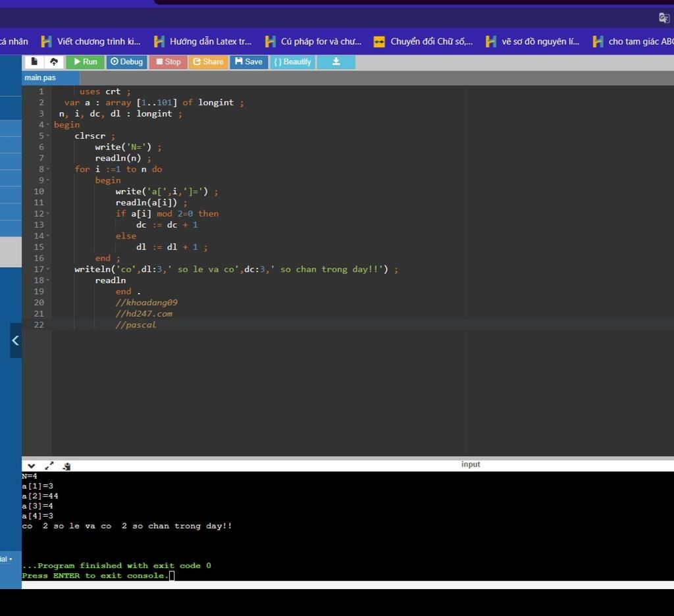Open bookmark 'cho tam giác ABC'

click(633, 41)
